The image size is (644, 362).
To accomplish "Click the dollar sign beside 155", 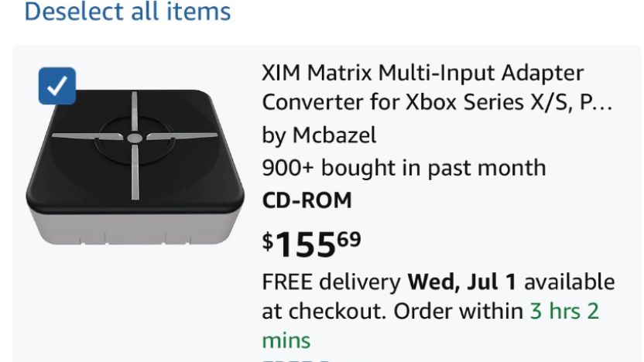I will [x=268, y=241].
